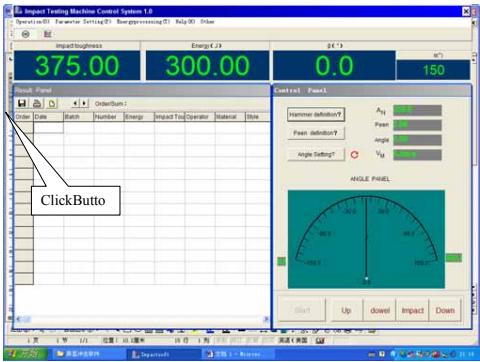This screenshot has width=480, height=362.
Task: Click the save icon in Result Panel
Action: (22, 103)
